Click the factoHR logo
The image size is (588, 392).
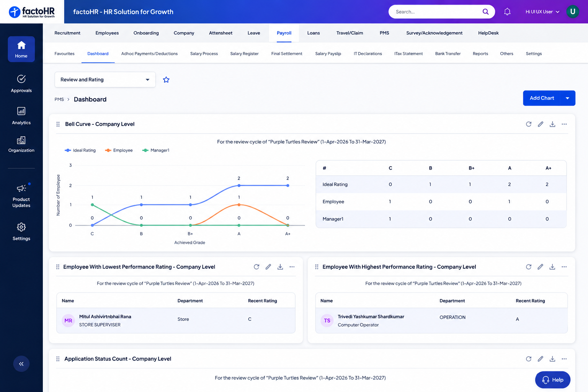[32, 12]
